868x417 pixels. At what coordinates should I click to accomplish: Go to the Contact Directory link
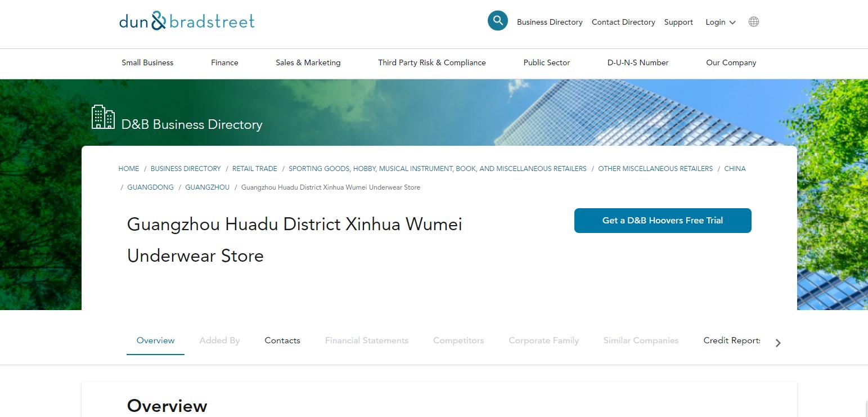pos(623,23)
